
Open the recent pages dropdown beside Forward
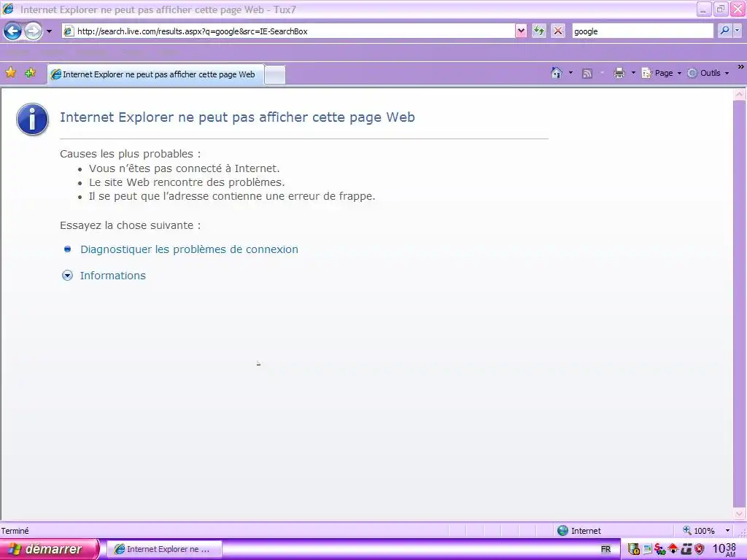pos(49,31)
